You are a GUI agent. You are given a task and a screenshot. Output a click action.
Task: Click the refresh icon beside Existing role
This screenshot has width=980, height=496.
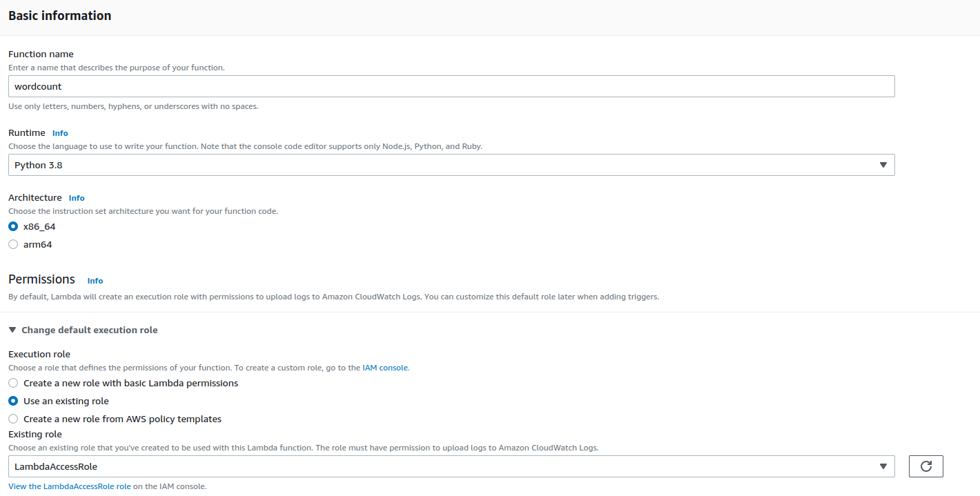(x=925, y=466)
